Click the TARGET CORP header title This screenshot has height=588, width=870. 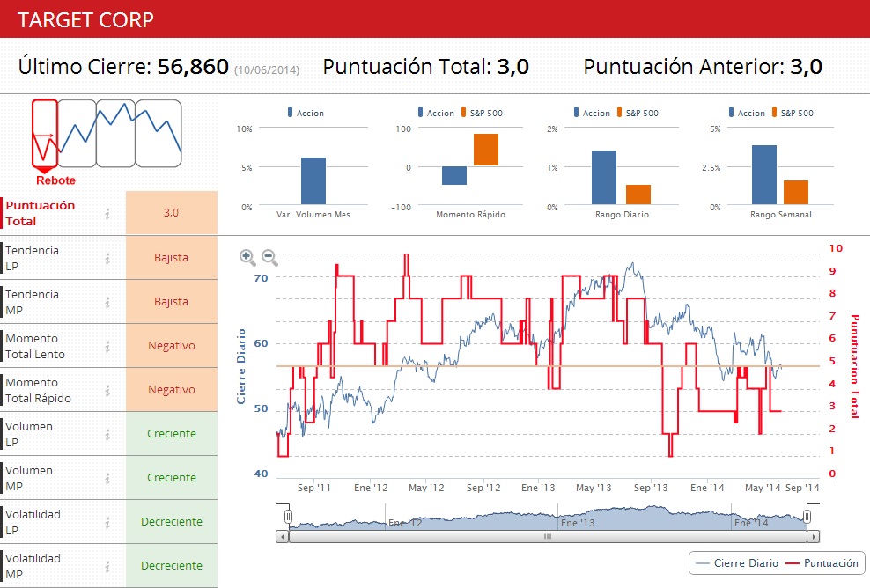click(85, 20)
